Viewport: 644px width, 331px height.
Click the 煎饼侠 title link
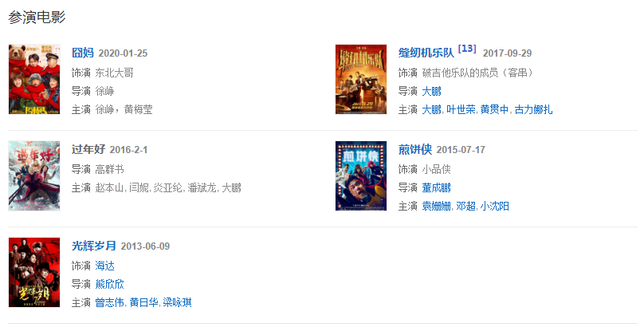tap(415, 150)
